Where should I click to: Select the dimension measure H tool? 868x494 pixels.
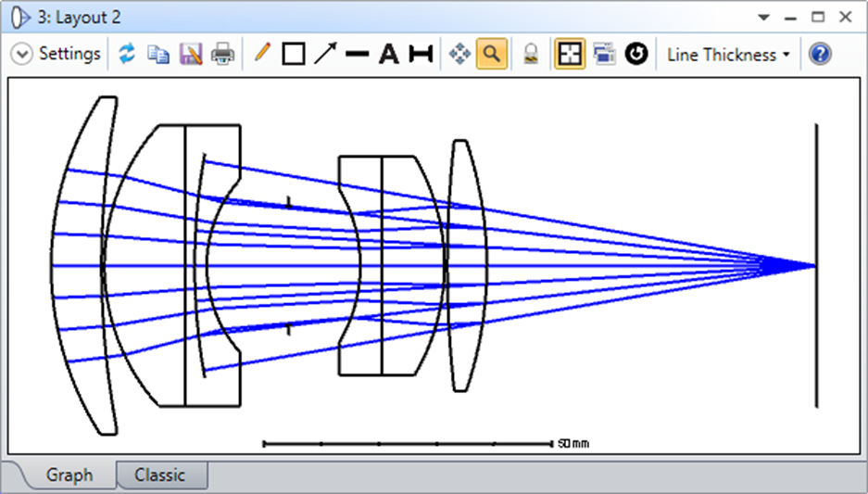tap(421, 55)
